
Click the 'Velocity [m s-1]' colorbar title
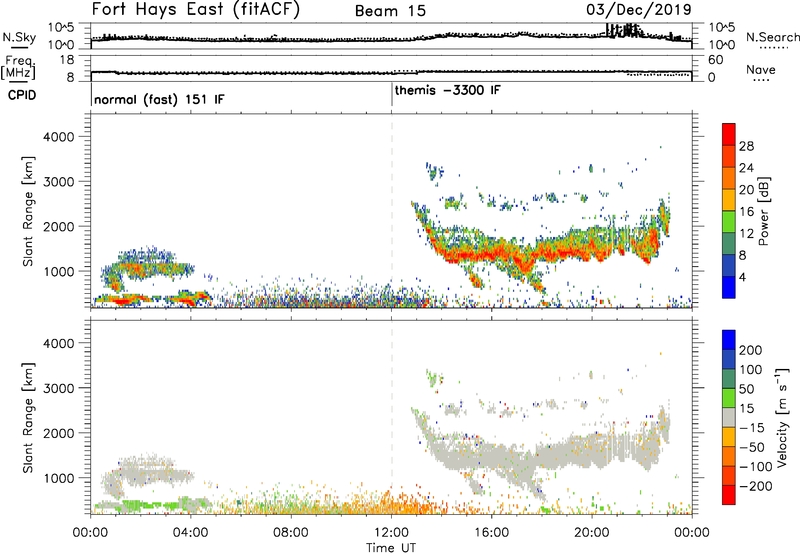[783, 417]
